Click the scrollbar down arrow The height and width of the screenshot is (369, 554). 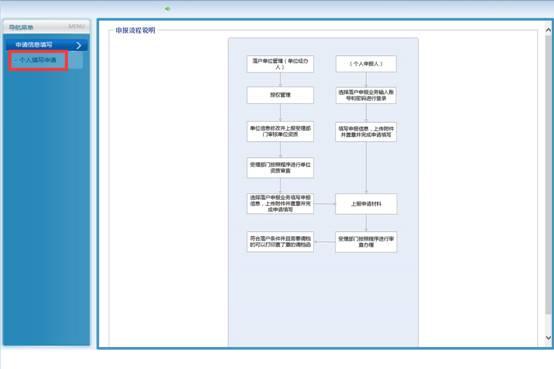[x=548, y=338]
